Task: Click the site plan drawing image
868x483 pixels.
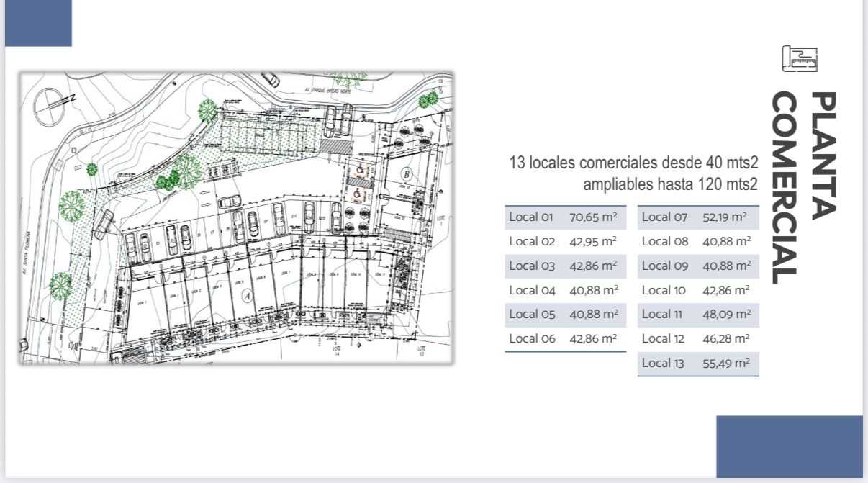Action: point(236,218)
